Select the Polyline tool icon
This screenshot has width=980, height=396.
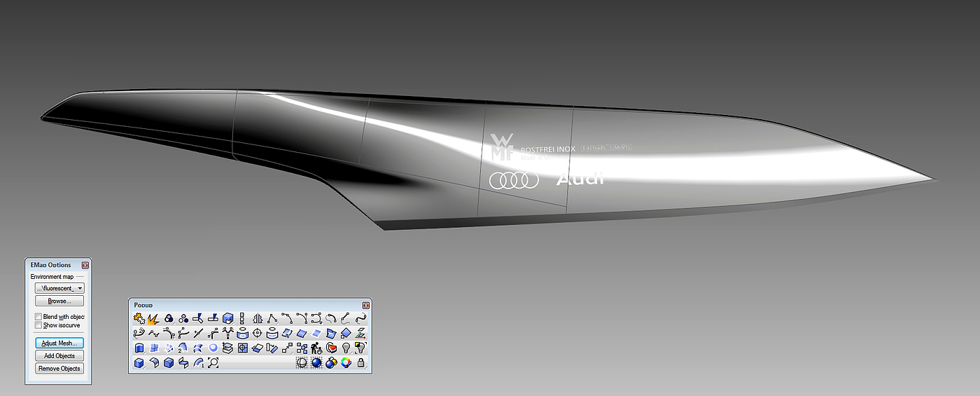pyautogui.click(x=272, y=318)
